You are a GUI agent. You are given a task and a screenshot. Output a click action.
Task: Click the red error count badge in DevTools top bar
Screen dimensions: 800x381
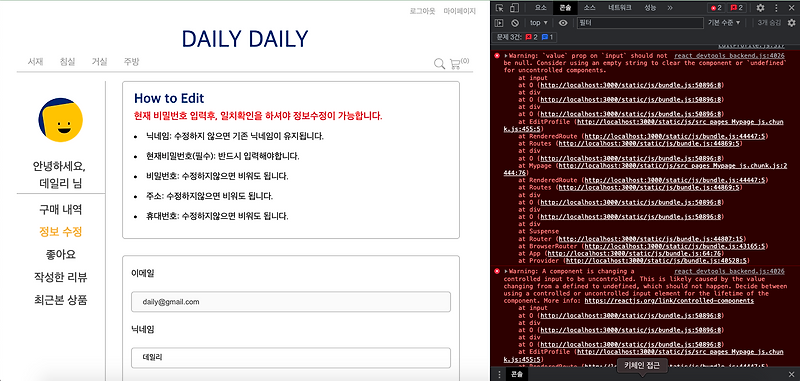coord(715,8)
